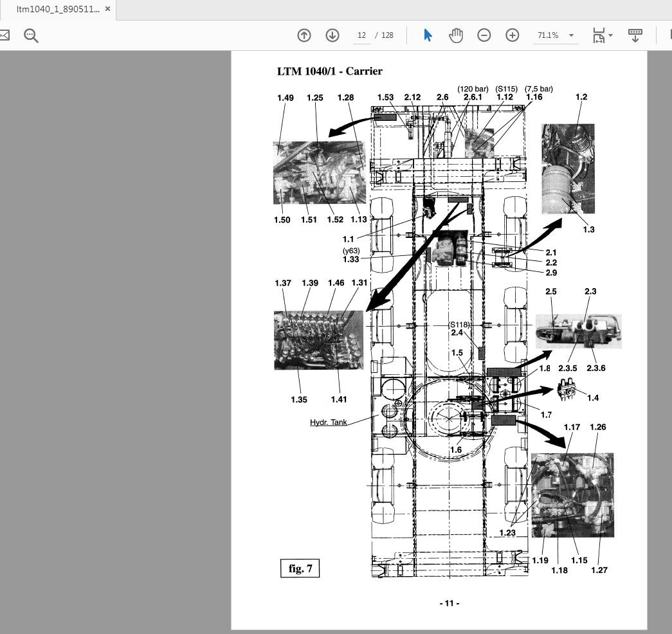Click the '(7,5 bar)' annotation
The height and width of the screenshot is (634, 672).
pyautogui.click(x=539, y=89)
